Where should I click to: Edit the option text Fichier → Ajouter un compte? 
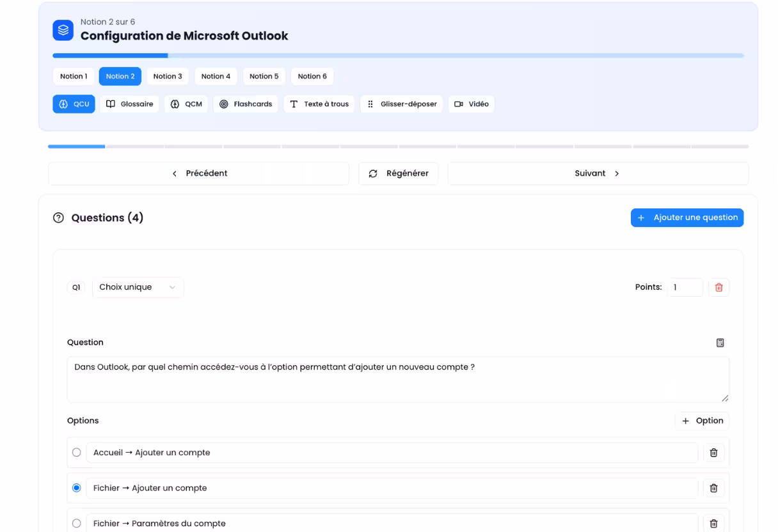click(x=392, y=489)
